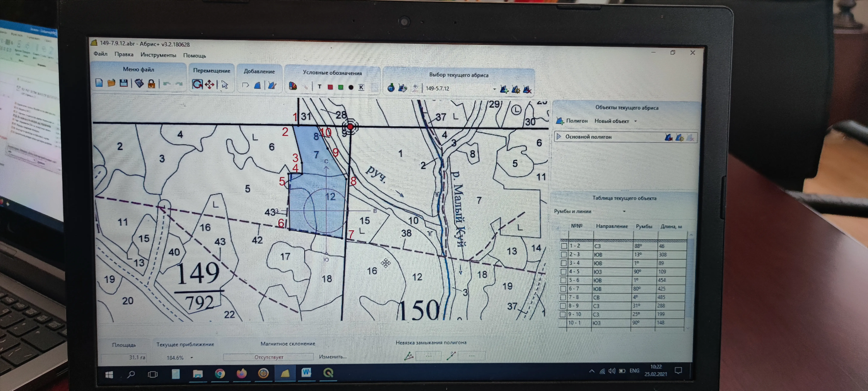The height and width of the screenshot is (391, 868).
Task: Select the four-arrow pan tool
Action: pos(210,84)
